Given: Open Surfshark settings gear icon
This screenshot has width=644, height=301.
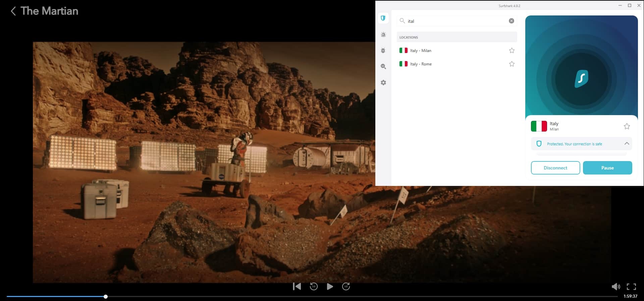Looking at the screenshot, I should coord(383,83).
